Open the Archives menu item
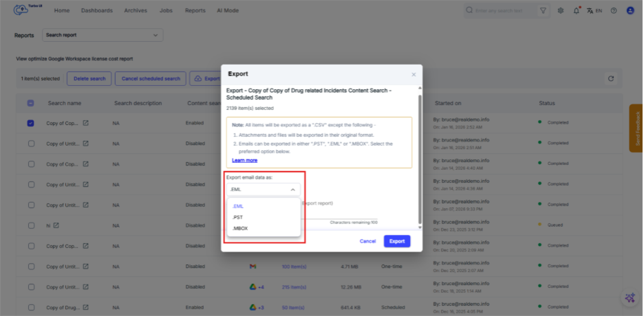Screen dimensions: 644x316 [x=136, y=11]
